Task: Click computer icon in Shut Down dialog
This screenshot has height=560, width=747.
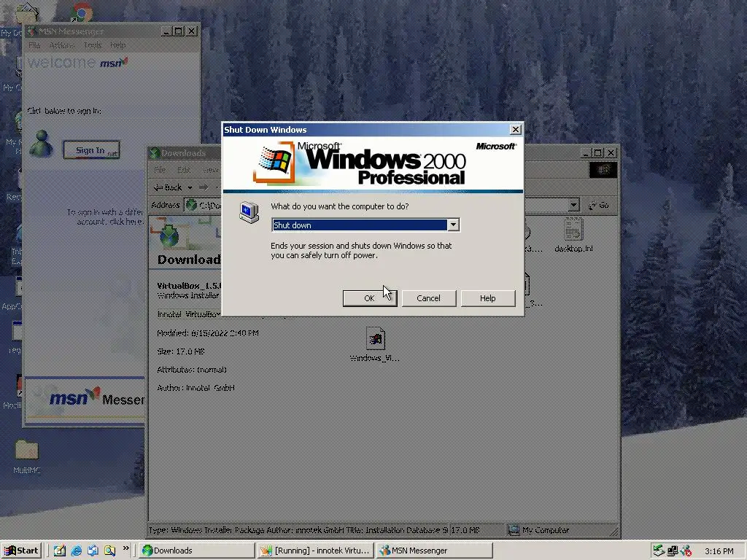Action: click(x=249, y=212)
